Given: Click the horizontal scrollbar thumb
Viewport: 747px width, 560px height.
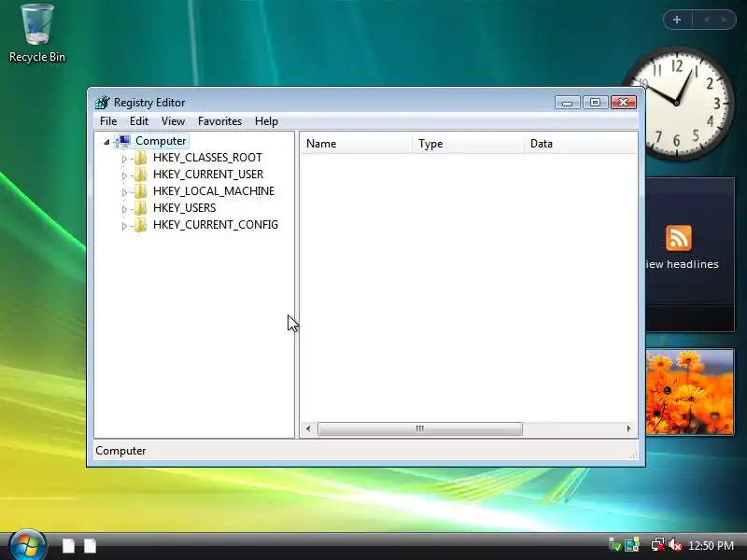Looking at the screenshot, I should [x=419, y=428].
